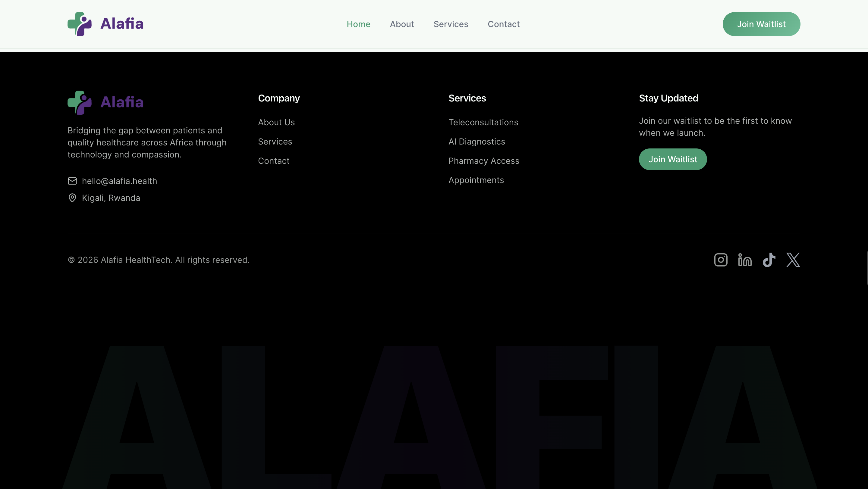Screen dimensions: 868x489
Task: Click the Stay Updated heading
Action: click(x=668, y=98)
